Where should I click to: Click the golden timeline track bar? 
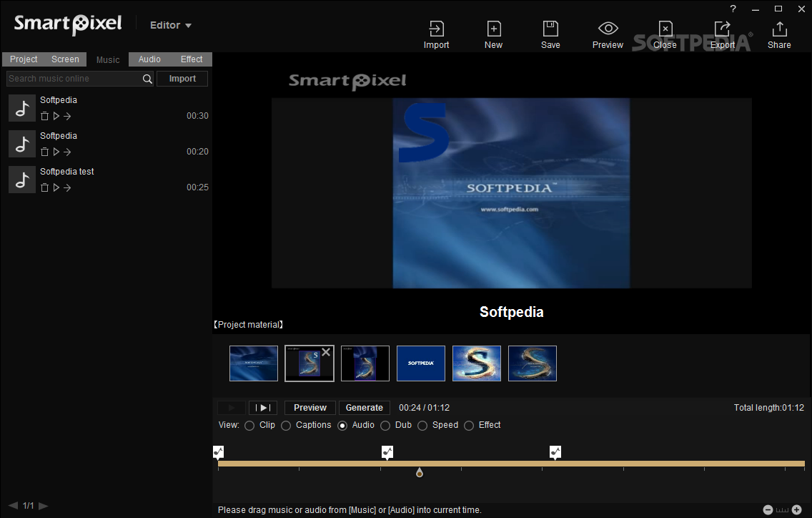click(x=511, y=464)
